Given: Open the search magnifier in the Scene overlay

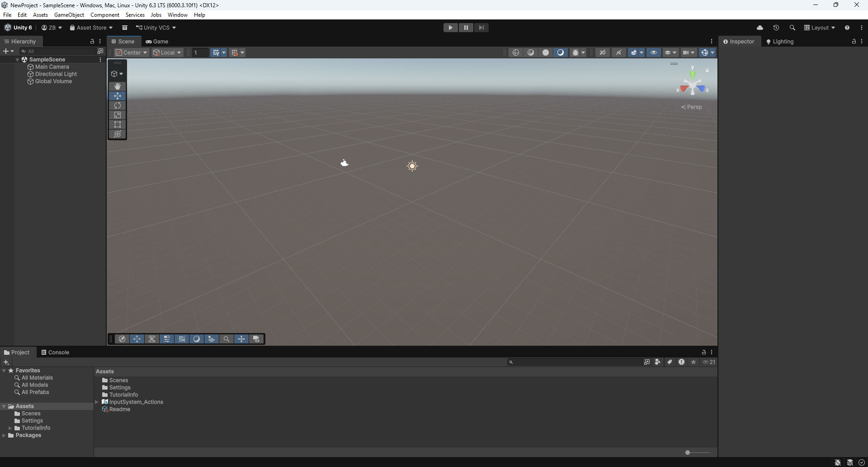Looking at the screenshot, I should coord(226,338).
